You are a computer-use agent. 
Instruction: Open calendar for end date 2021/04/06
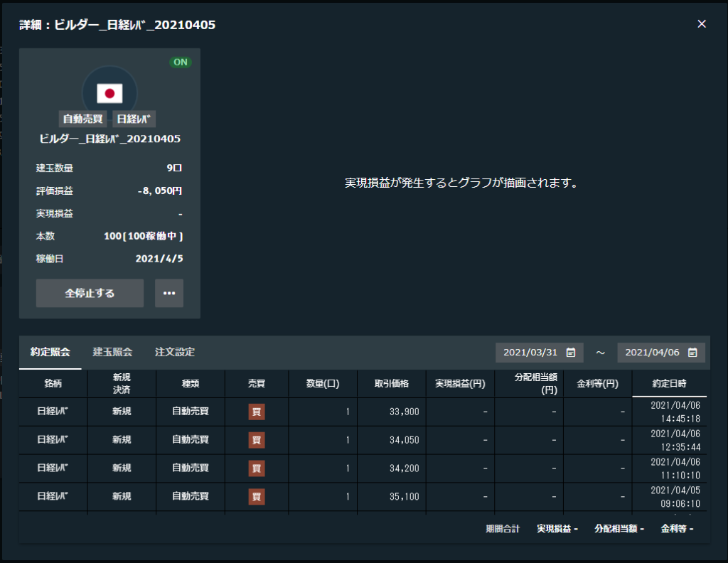692,353
